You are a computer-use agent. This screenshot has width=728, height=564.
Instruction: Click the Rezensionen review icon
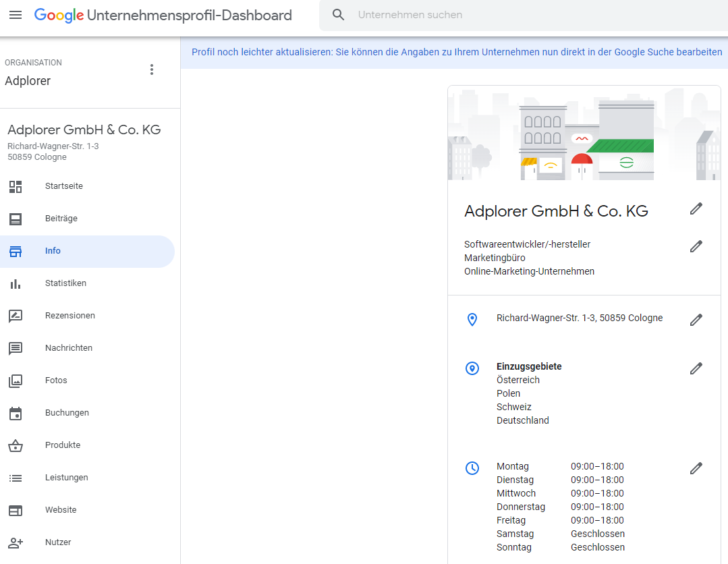coord(16,316)
